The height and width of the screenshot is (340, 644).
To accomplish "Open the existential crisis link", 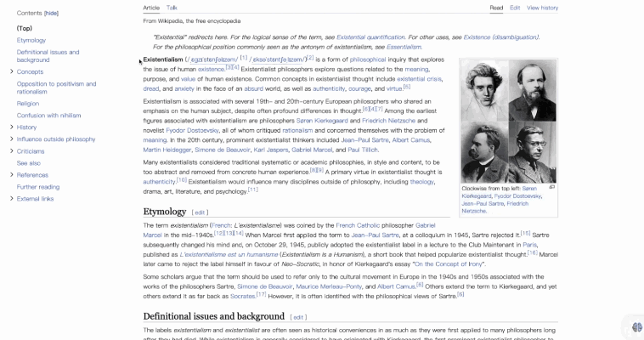I will click(x=419, y=79).
